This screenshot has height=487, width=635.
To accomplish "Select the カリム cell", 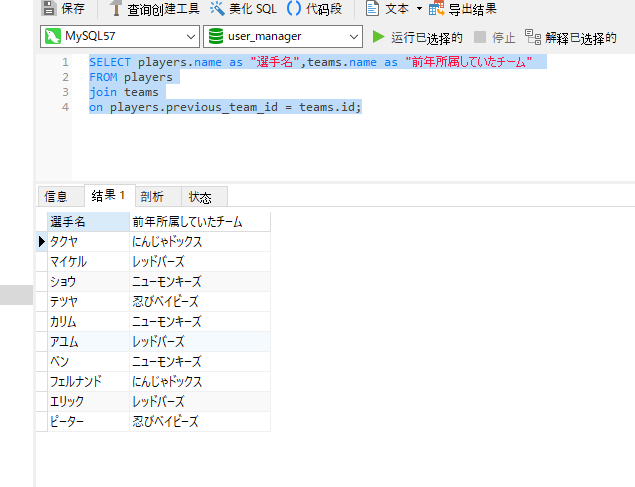I will click(x=88, y=322).
